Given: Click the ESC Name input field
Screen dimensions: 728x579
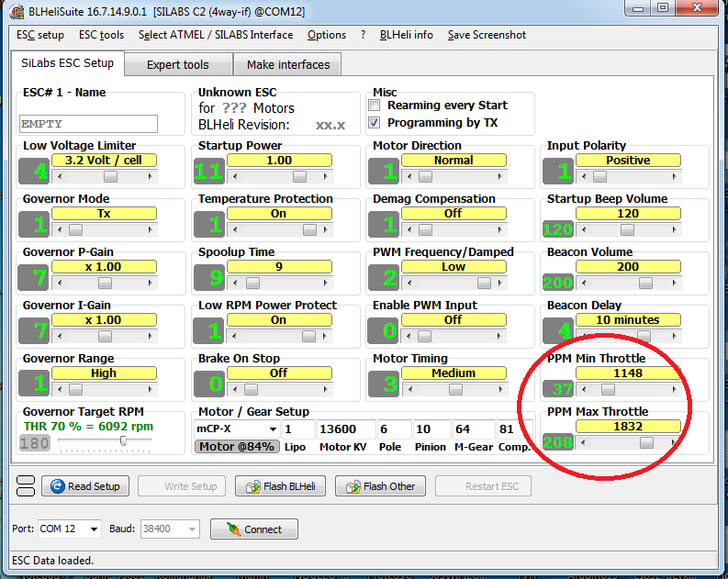Looking at the screenshot, I should point(89,124).
